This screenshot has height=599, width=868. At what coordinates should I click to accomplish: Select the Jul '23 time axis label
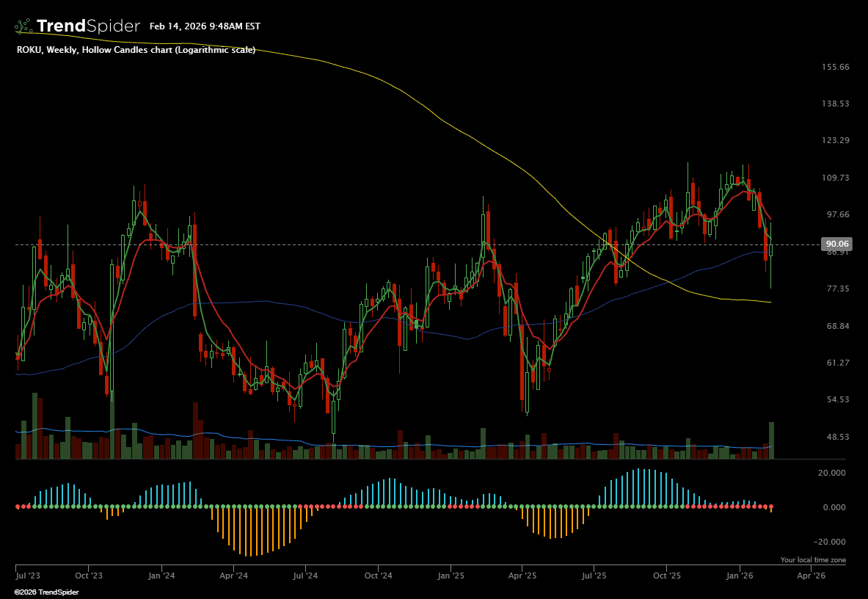[x=27, y=577]
